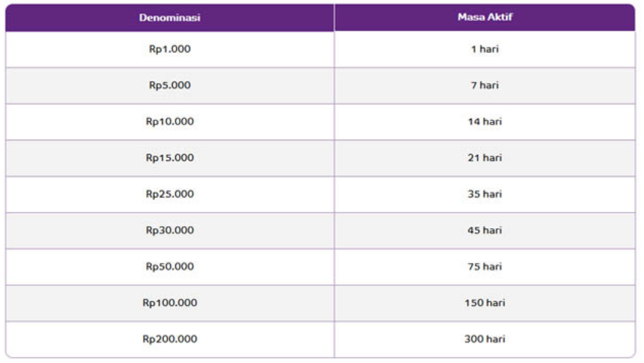Click the Denominasi column header
Viewport: 644px width, 363px height.
tap(170, 17)
